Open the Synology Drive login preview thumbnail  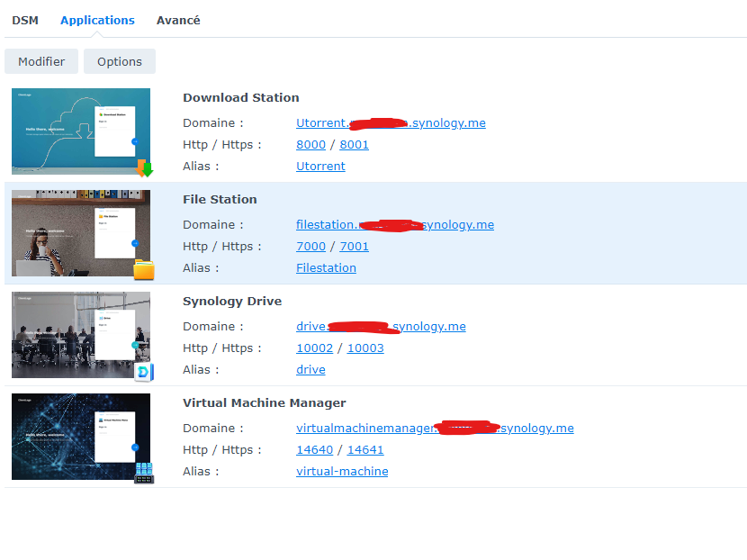81,335
